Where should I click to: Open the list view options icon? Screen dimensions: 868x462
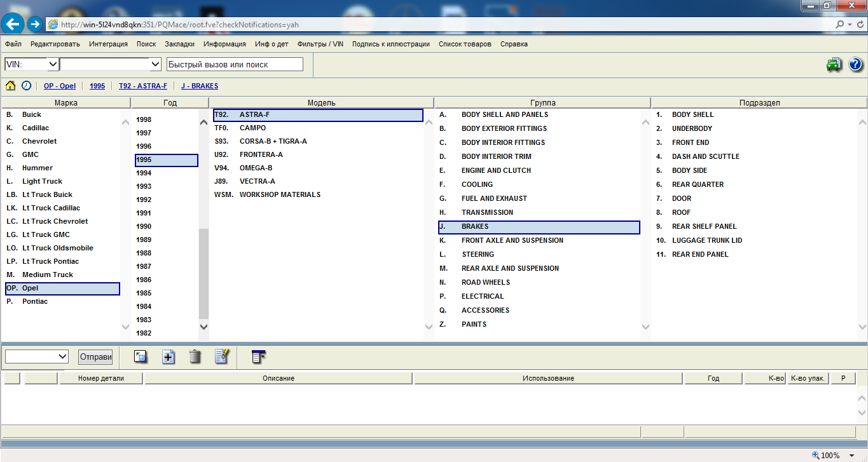[x=258, y=357]
